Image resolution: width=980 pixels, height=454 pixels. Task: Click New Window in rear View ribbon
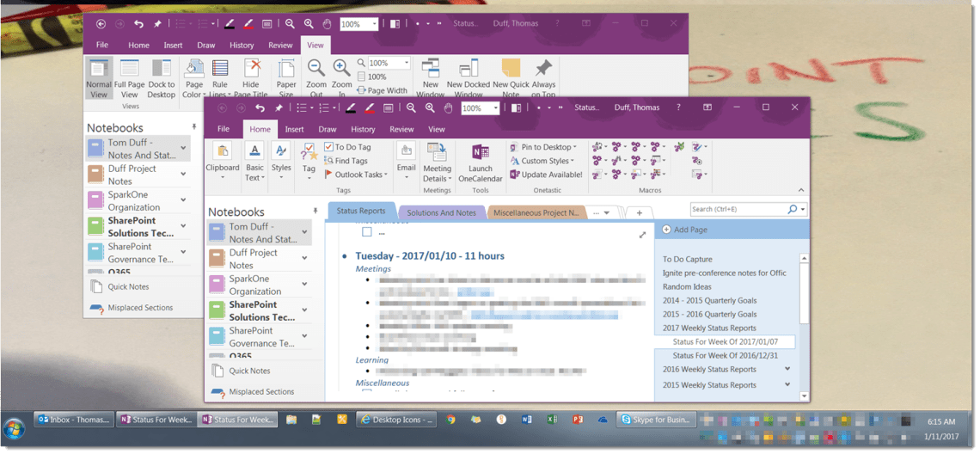(431, 79)
